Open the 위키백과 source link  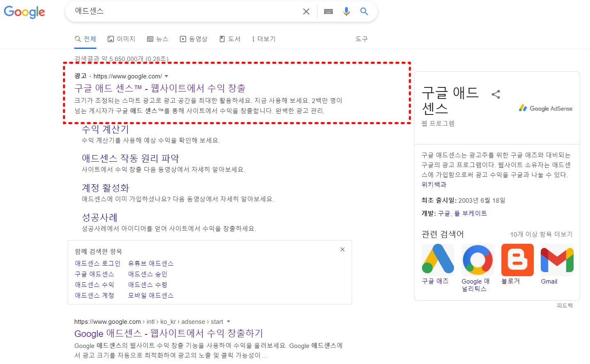(434, 185)
